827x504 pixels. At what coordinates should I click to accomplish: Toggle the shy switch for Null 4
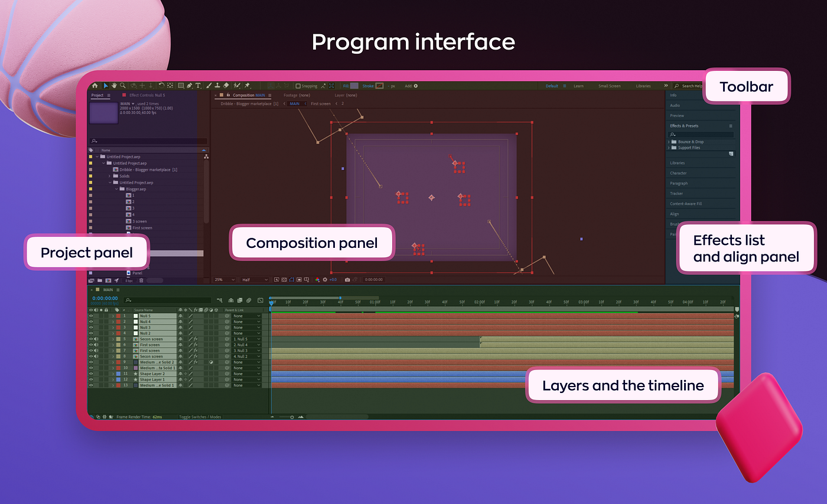pyautogui.click(x=180, y=322)
